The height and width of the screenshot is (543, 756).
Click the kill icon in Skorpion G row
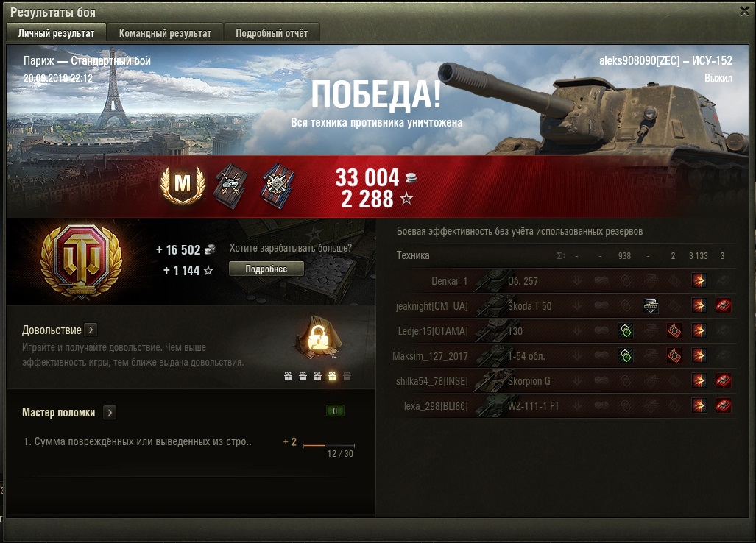point(723,380)
